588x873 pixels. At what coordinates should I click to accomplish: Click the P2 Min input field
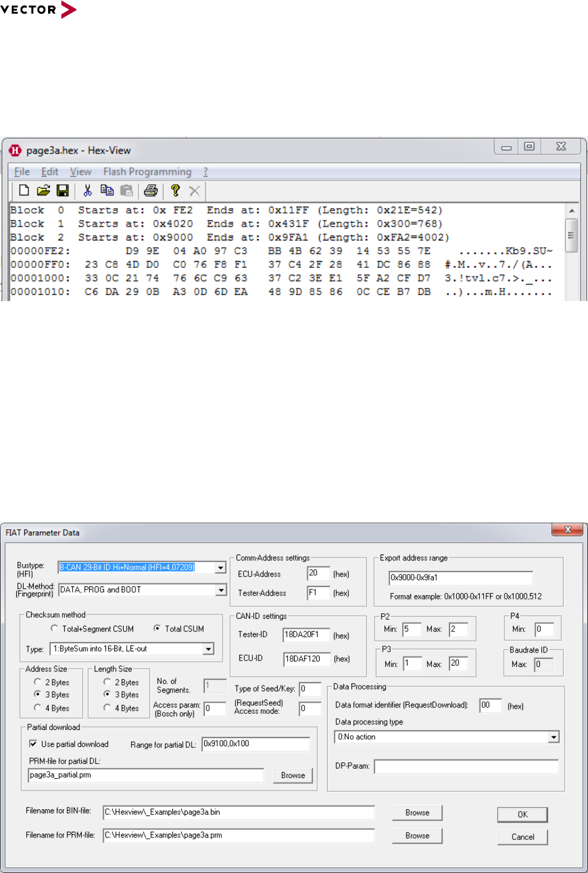point(412,629)
